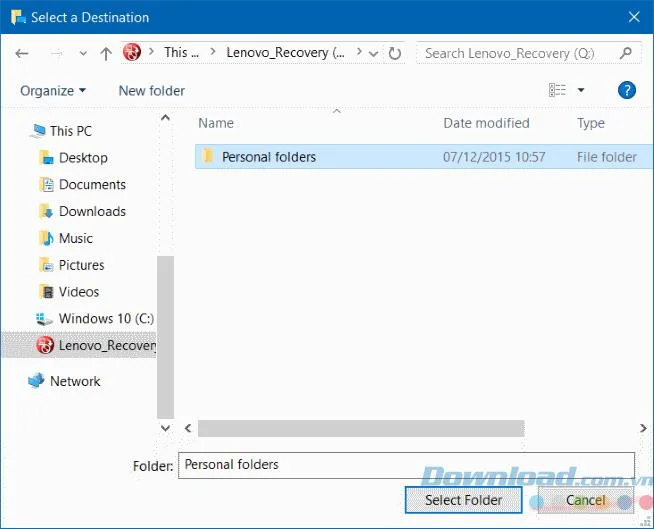Open the address bar history dropdown
This screenshot has height=529, width=654.
click(374, 53)
